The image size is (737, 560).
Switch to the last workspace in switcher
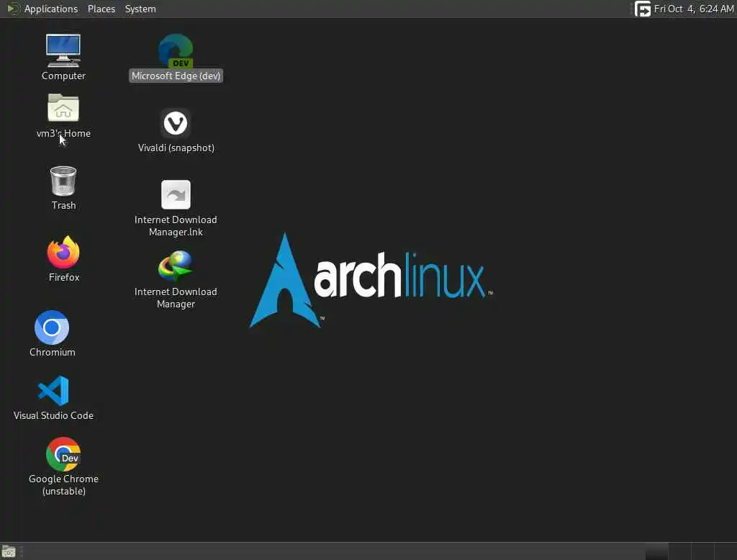725,551
